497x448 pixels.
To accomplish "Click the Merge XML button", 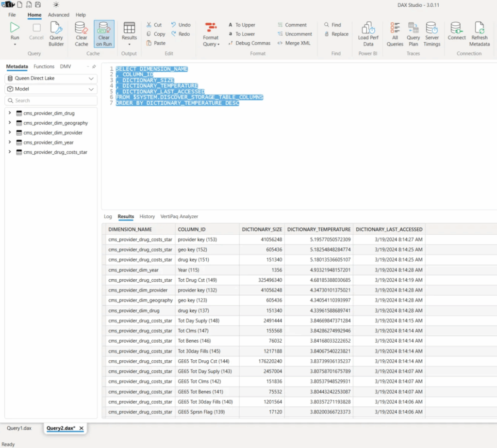I will [x=294, y=43].
